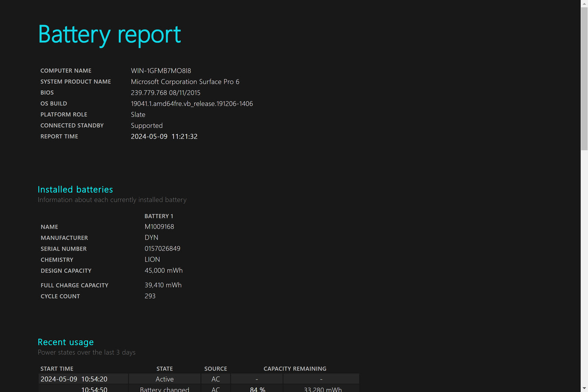Click the Installed batteries heading

[x=75, y=190]
